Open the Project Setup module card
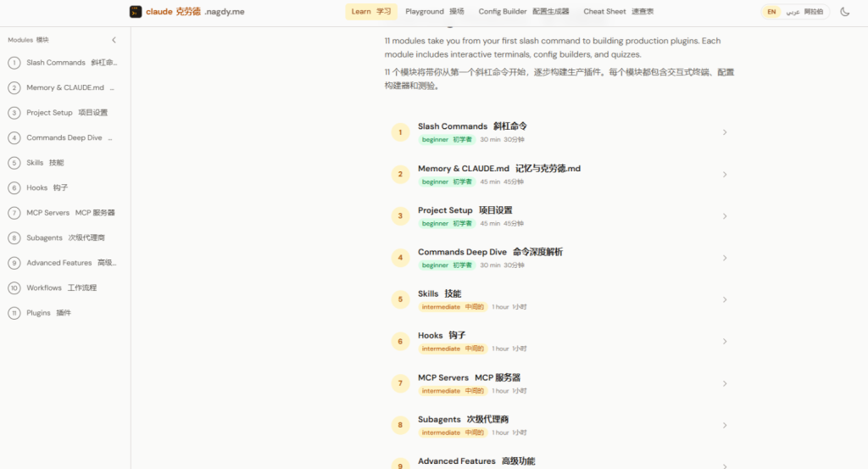This screenshot has width=868, height=469. tap(559, 216)
